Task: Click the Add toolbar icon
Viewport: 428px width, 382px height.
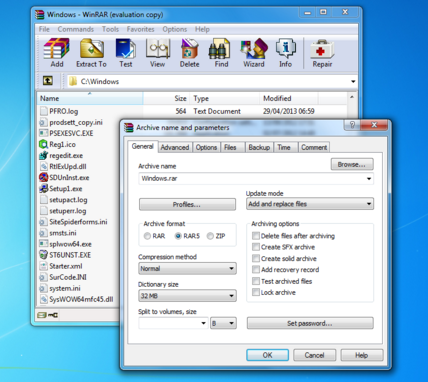Action: point(57,48)
